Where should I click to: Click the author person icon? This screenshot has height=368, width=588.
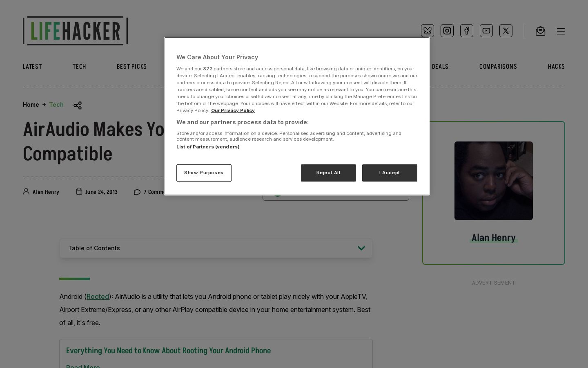[x=26, y=191]
